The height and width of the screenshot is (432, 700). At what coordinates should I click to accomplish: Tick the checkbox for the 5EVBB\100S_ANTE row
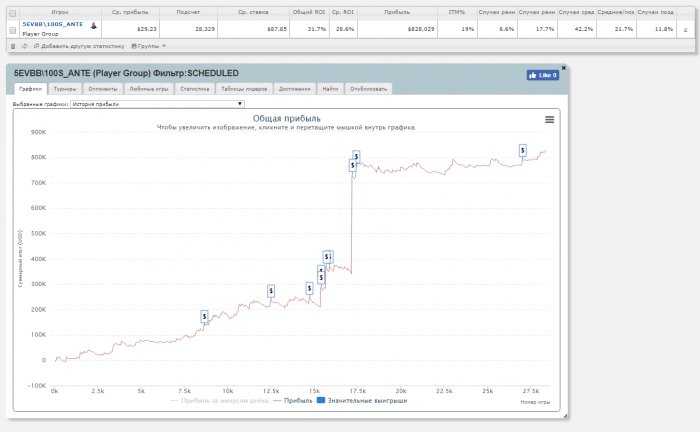(x=12, y=30)
